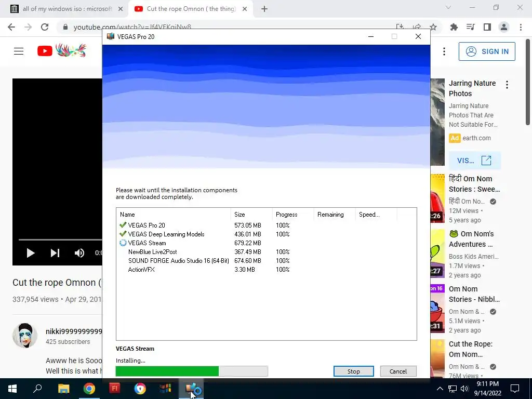Reload the YouTube page
This screenshot has width=532, height=399.
45,27
